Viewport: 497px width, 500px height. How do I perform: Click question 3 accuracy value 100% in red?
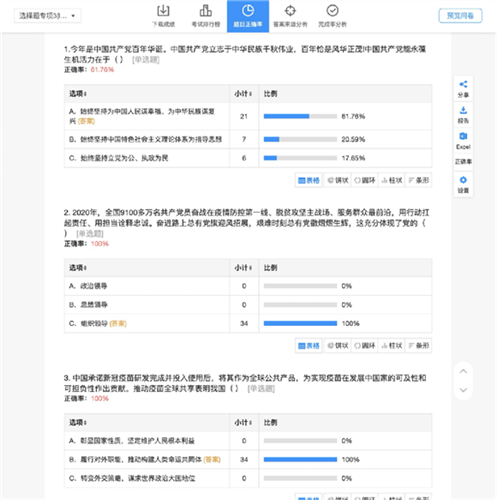(100, 398)
